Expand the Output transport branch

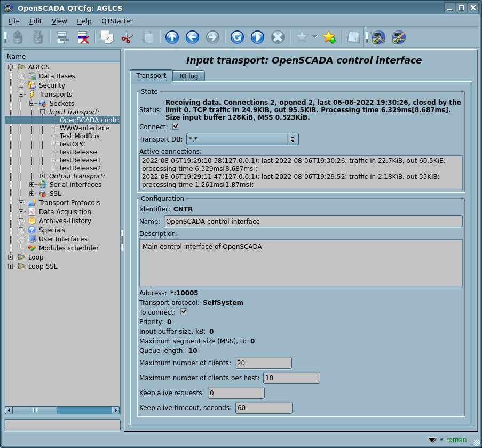coord(42,176)
